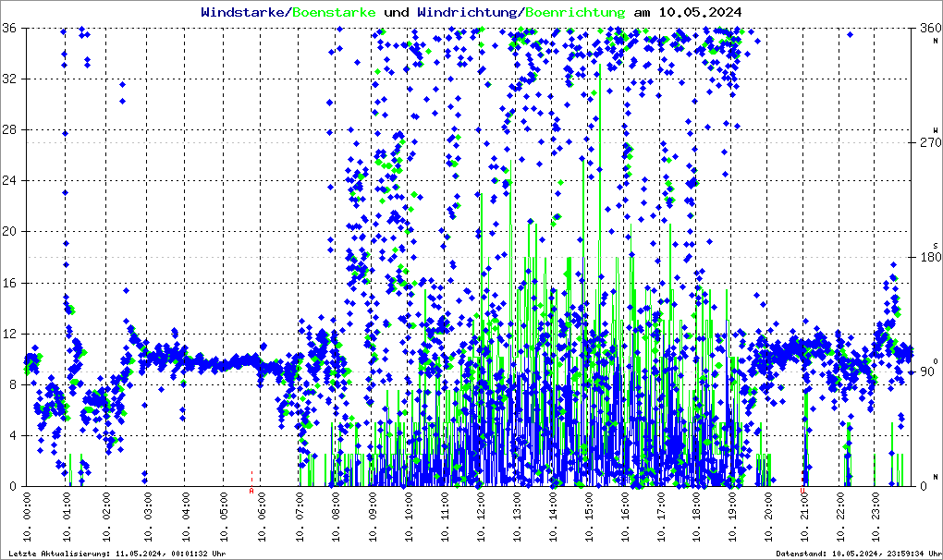Click the '10. 21:00' time axis label
The image size is (943, 560).
pyautogui.click(x=804, y=517)
